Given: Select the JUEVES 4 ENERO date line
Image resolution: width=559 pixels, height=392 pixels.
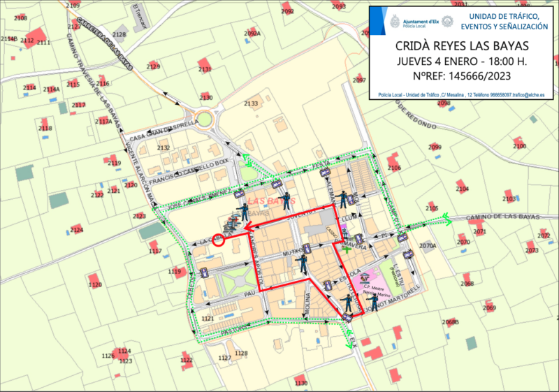Looking at the screenshot, I should pyautogui.click(x=462, y=62).
